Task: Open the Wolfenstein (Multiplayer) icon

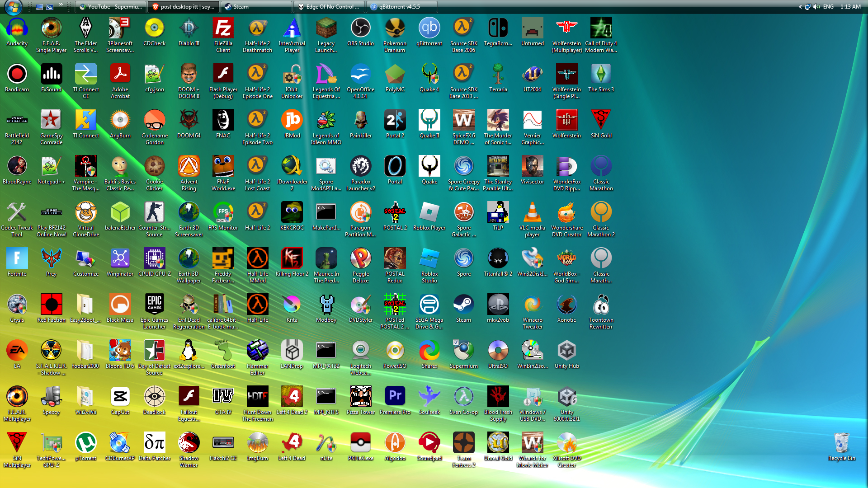Action: click(x=567, y=35)
